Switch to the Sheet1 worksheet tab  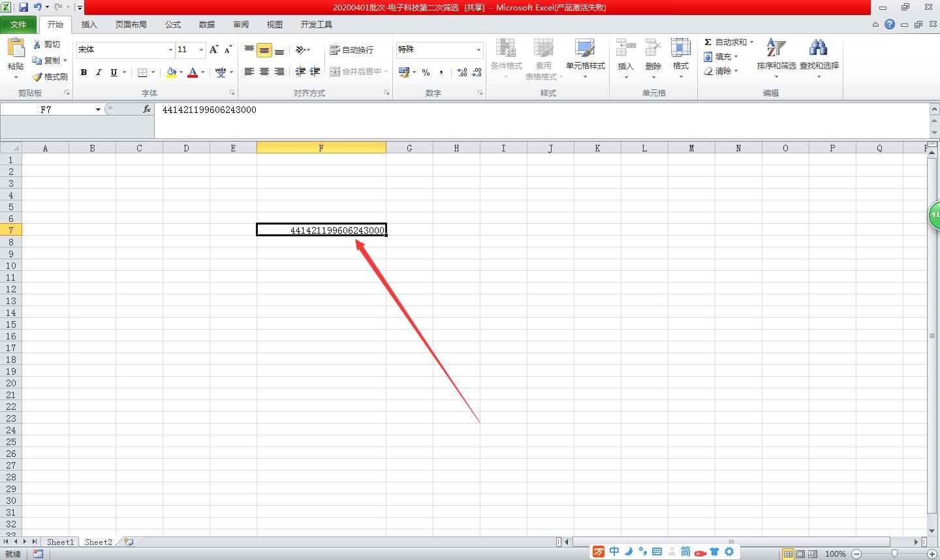coord(60,542)
